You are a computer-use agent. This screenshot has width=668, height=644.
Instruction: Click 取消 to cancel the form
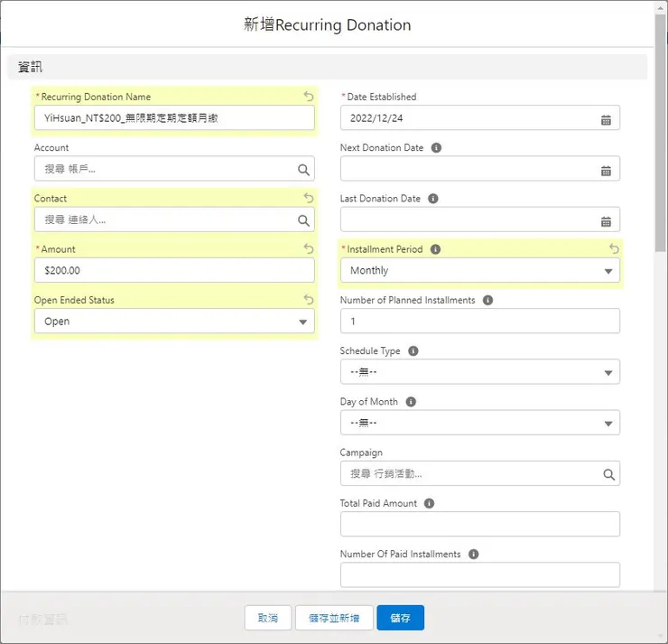(x=268, y=618)
